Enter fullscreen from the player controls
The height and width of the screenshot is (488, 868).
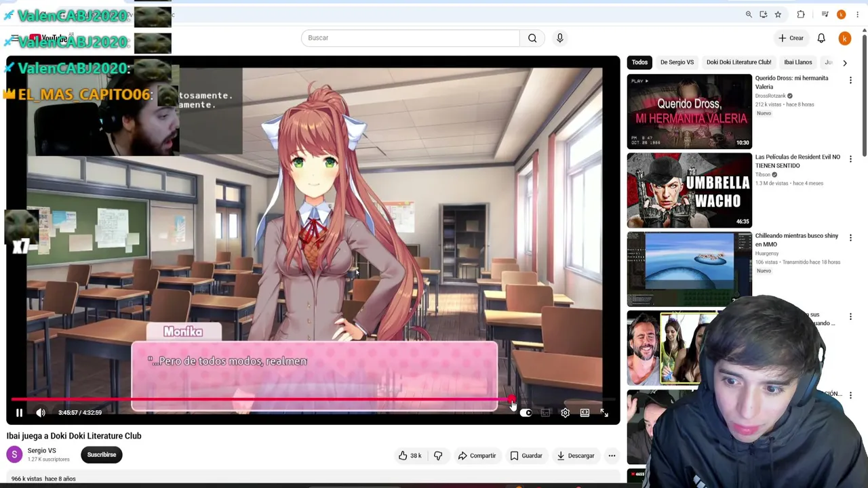pyautogui.click(x=604, y=413)
